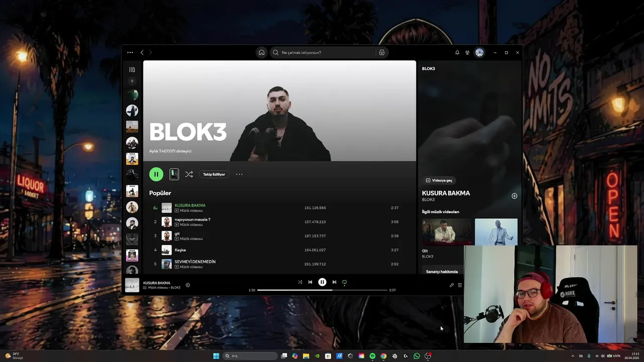Open 'KUSURA BAKMA' title in now-playing bar
Image resolution: width=644 pixels, height=362 pixels.
[x=156, y=283]
